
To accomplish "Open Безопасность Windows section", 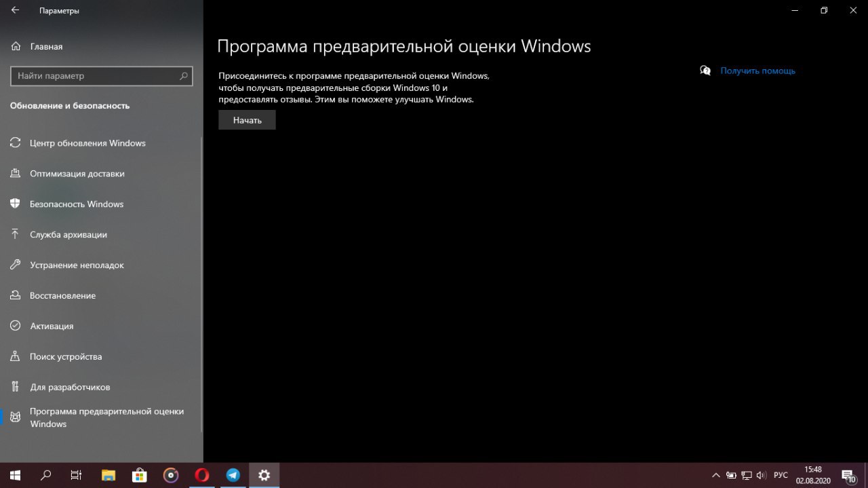I will [x=102, y=204].
